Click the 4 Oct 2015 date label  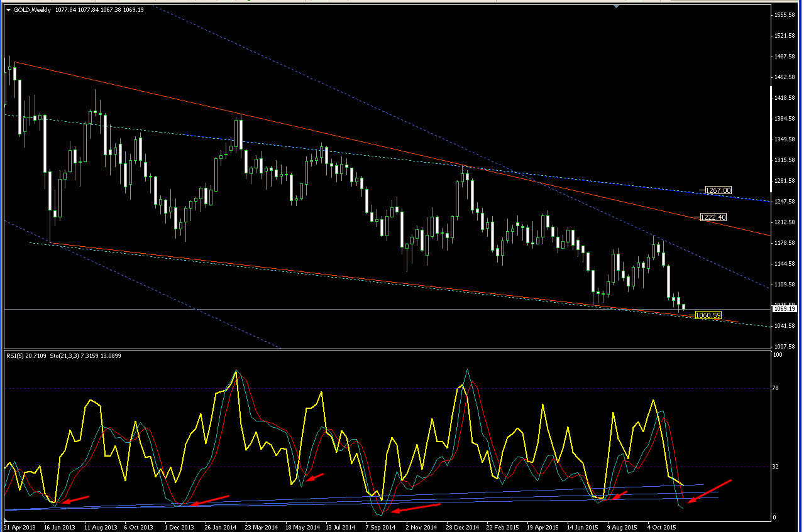pyautogui.click(x=663, y=528)
